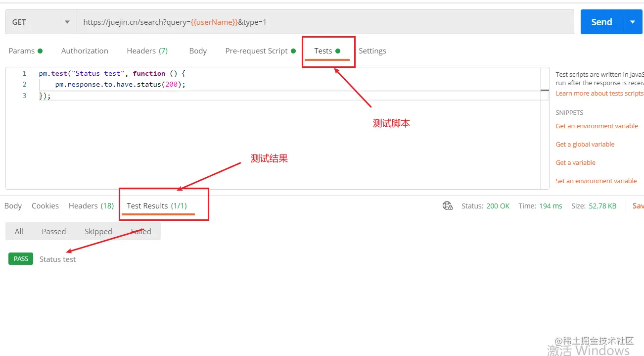
Task: Open the request Headers (7) tab
Action: (147, 51)
